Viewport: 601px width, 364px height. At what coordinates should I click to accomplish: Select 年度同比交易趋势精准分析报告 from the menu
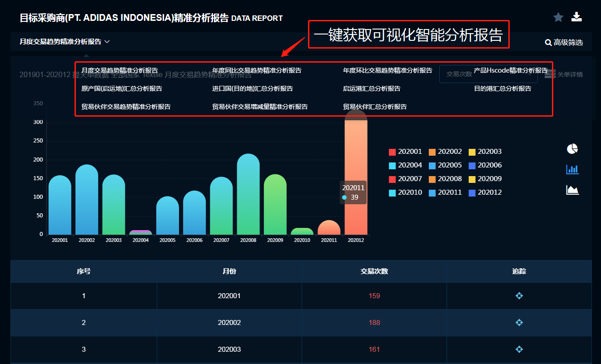click(x=257, y=70)
